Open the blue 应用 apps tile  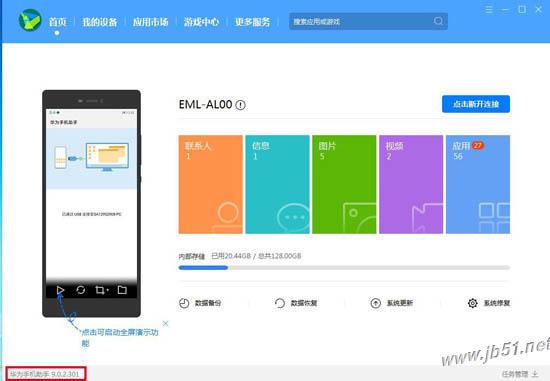(478, 184)
